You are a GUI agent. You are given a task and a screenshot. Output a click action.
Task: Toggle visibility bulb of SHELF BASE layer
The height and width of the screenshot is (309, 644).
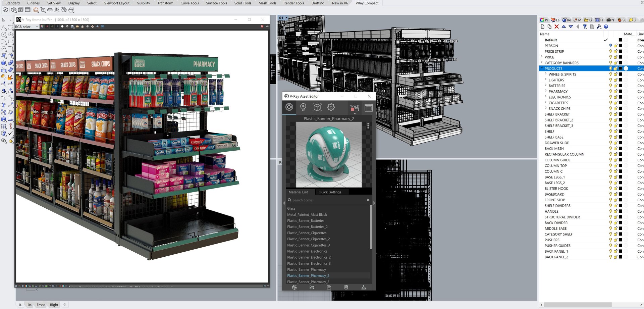(x=610, y=137)
